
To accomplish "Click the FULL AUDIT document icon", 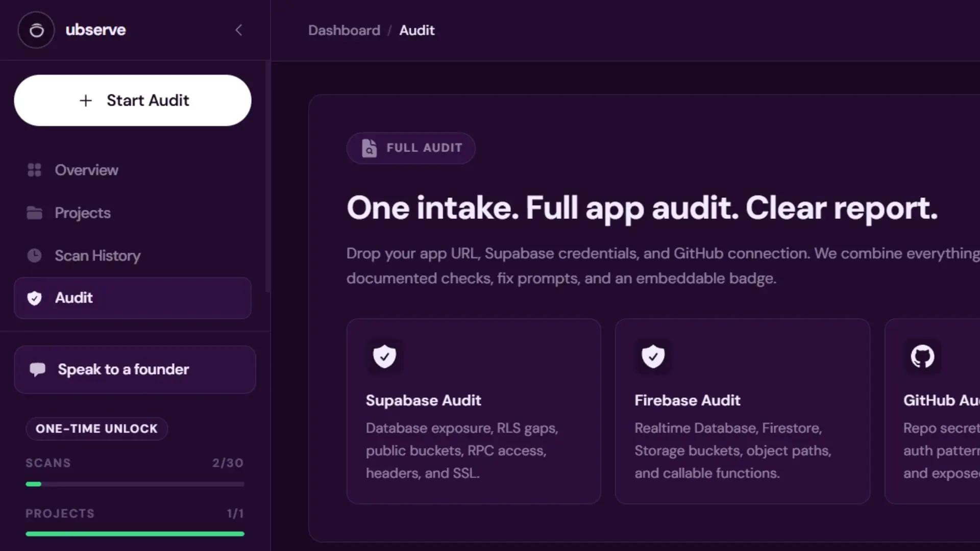I will pyautogui.click(x=369, y=148).
